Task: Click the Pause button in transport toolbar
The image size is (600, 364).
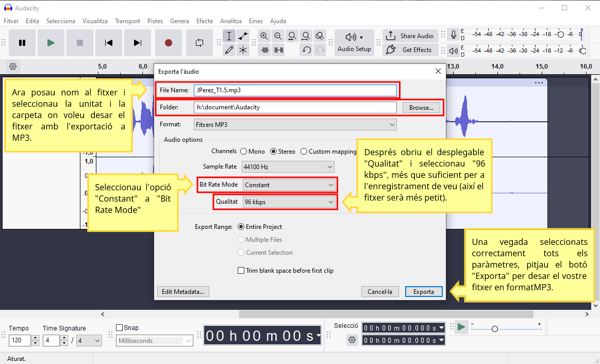Action: coord(22,43)
